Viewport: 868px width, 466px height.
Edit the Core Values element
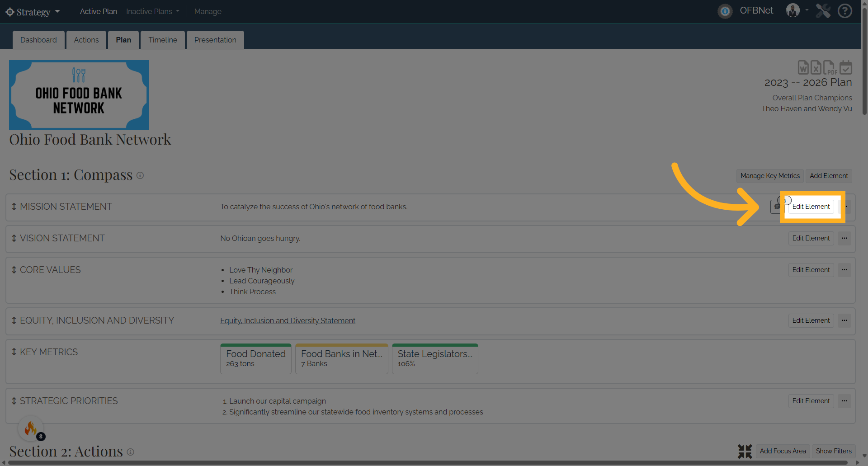coord(811,270)
